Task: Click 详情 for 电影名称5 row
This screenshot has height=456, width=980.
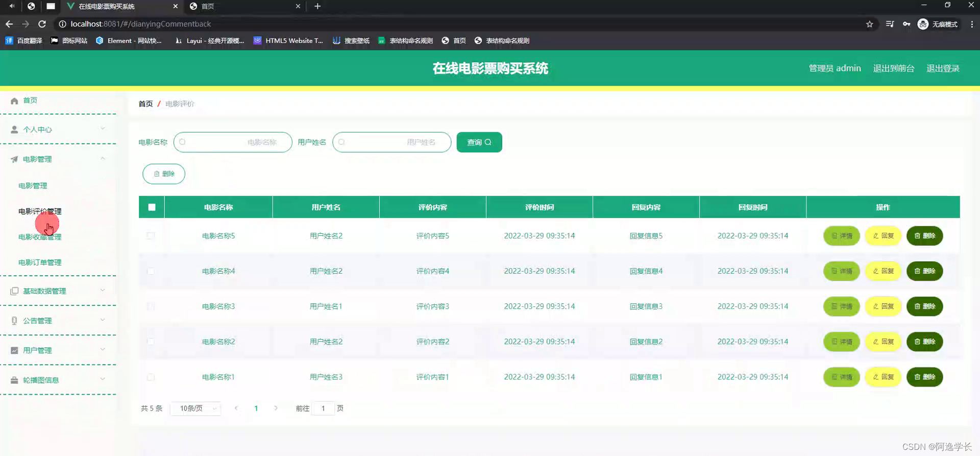Action: coord(842,236)
